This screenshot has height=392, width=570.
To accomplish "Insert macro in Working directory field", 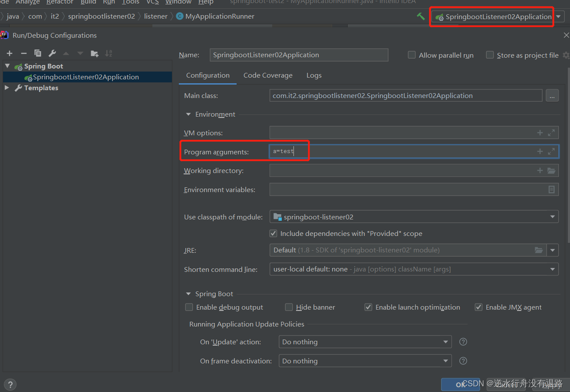I will click(540, 170).
